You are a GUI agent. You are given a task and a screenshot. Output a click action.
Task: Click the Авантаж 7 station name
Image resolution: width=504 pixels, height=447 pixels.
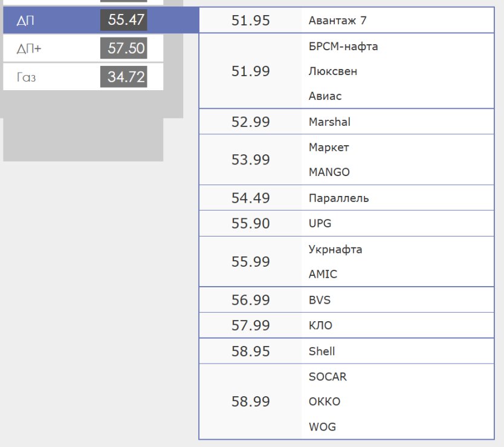[x=337, y=21]
